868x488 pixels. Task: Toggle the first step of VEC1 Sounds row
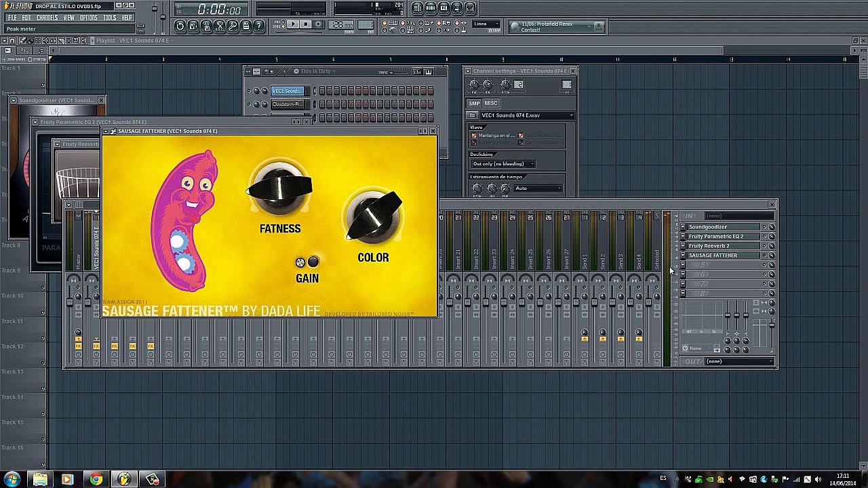(x=321, y=91)
